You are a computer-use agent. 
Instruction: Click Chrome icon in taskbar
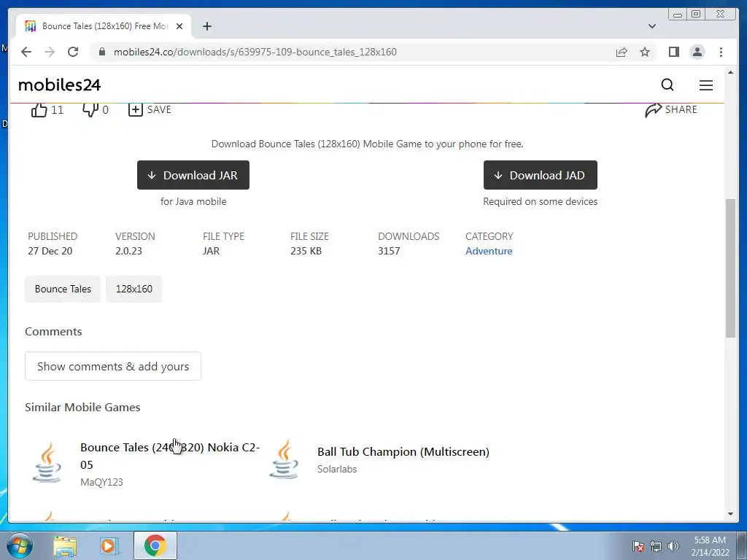pyautogui.click(x=155, y=545)
